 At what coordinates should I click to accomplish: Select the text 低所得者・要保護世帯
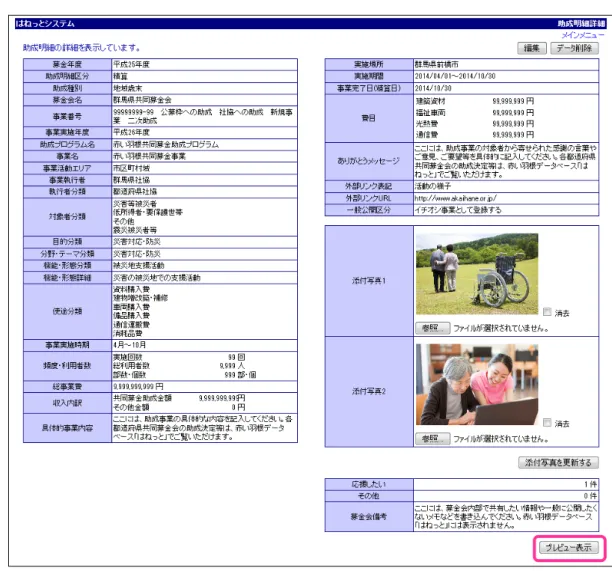coord(148,212)
